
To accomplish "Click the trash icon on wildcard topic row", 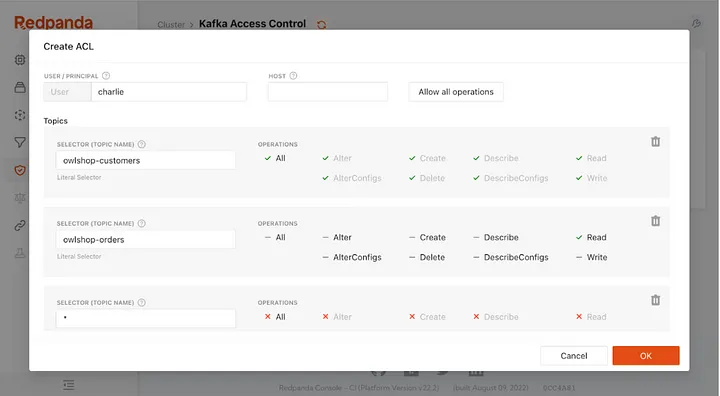I will coord(655,300).
